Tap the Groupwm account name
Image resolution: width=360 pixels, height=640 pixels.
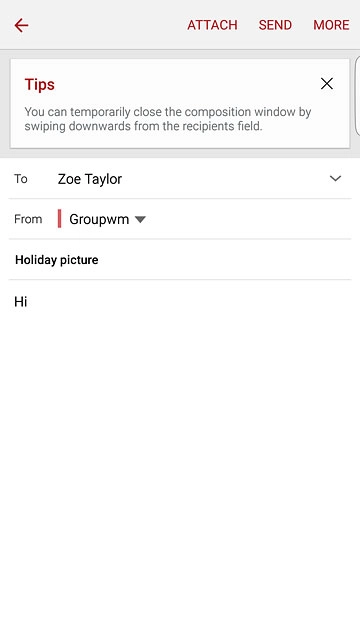(99, 219)
